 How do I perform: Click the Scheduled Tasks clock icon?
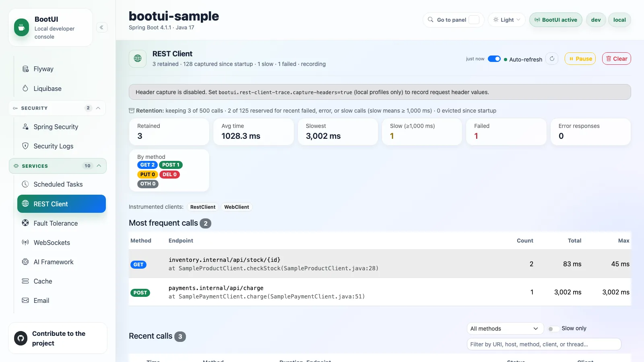(25, 184)
